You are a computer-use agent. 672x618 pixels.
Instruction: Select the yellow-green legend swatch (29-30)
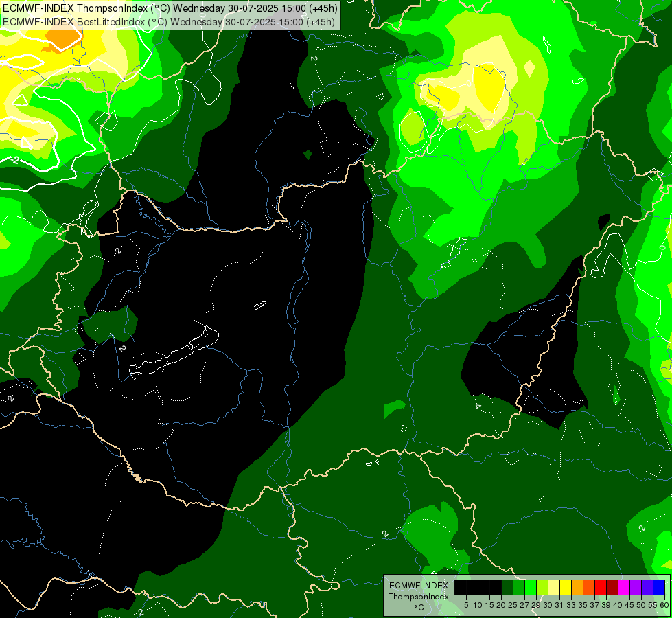click(542, 587)
